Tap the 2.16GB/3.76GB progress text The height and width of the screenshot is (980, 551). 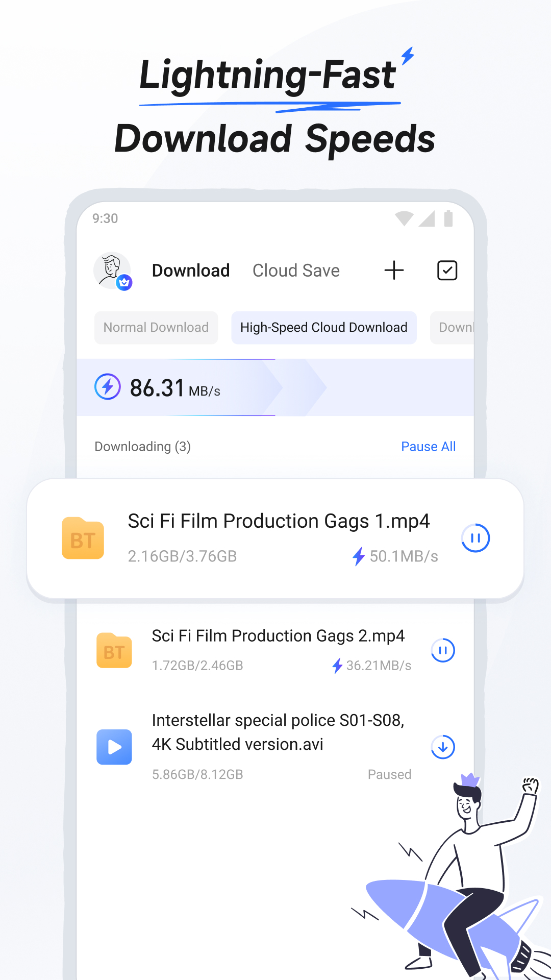(x=182, y=556)
